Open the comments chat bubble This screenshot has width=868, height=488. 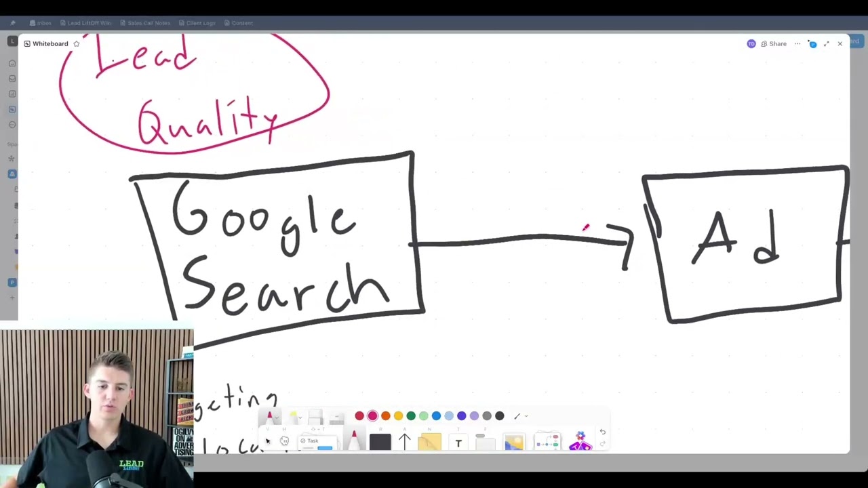pyautogui.click(x=812, y=44)
